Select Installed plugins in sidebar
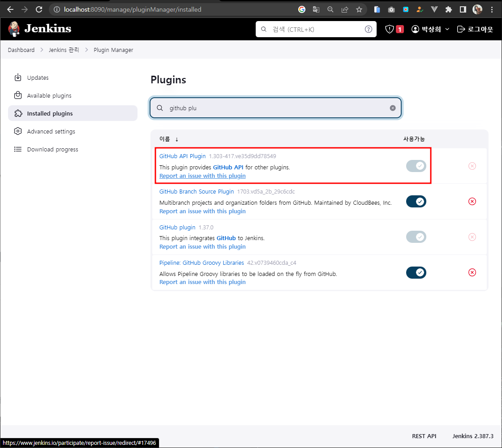Screen dimensions: 502x448 (73, 113)
